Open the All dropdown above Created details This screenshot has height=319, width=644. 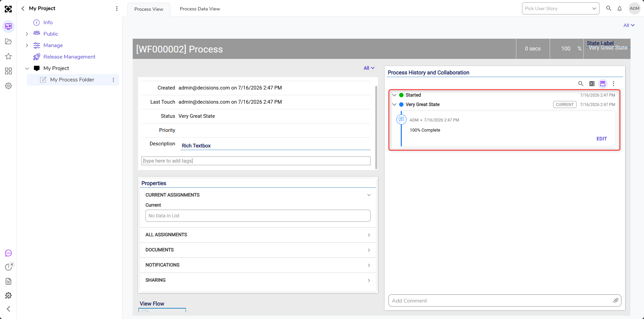click(x=369, y=68)
